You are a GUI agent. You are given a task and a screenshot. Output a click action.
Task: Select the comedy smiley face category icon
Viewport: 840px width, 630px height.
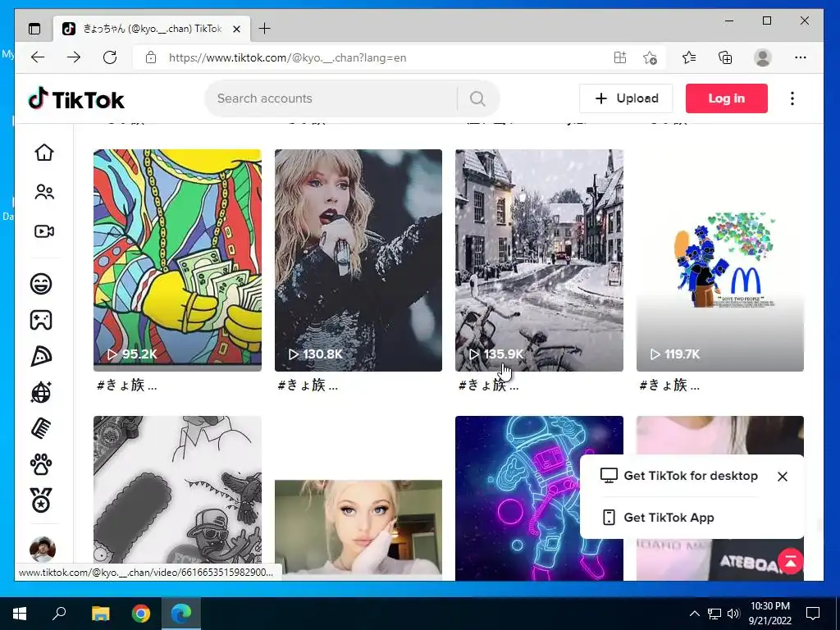[41, 283]
